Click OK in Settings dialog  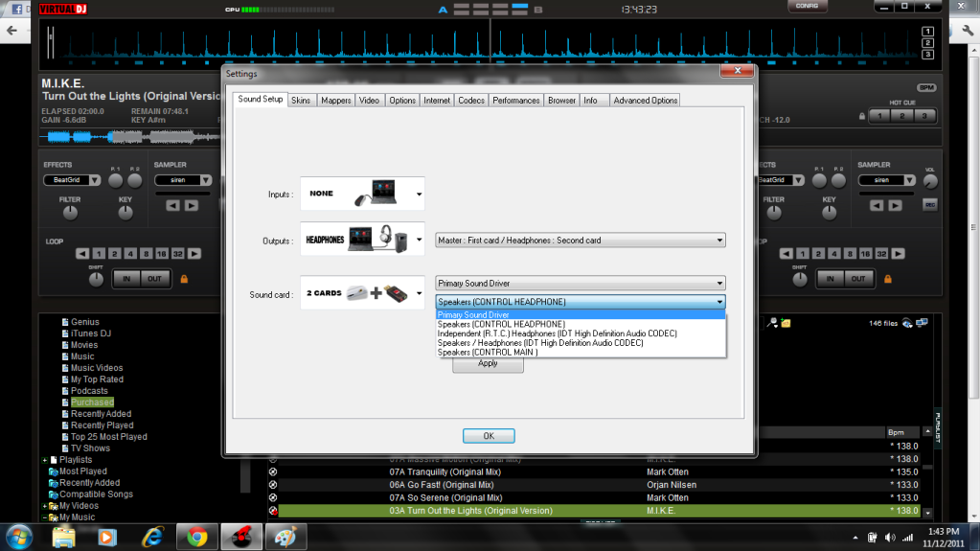pos(489,436)
